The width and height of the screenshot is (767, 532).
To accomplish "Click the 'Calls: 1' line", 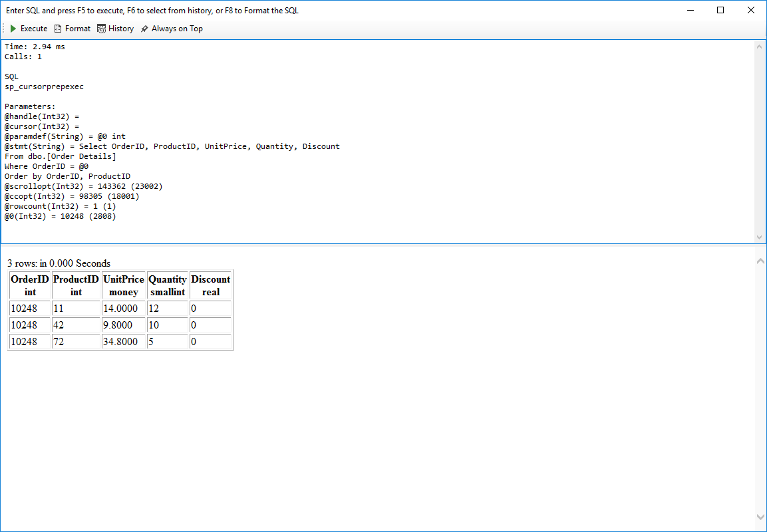I will coord(23,57).
